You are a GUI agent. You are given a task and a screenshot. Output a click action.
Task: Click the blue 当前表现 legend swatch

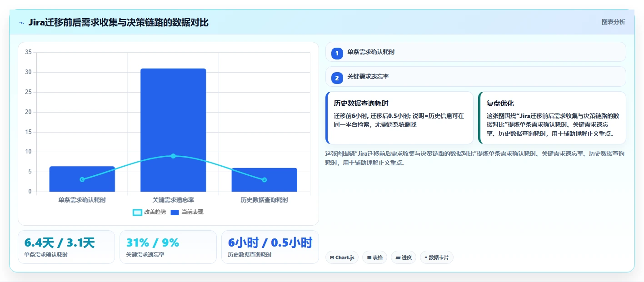[175, 213]
